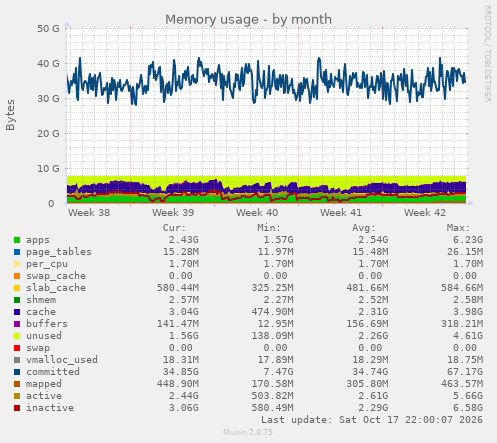497x443 pixels.
Task: Click the 'Munin 2.0.75' footer text
Action: pos(248,432)
